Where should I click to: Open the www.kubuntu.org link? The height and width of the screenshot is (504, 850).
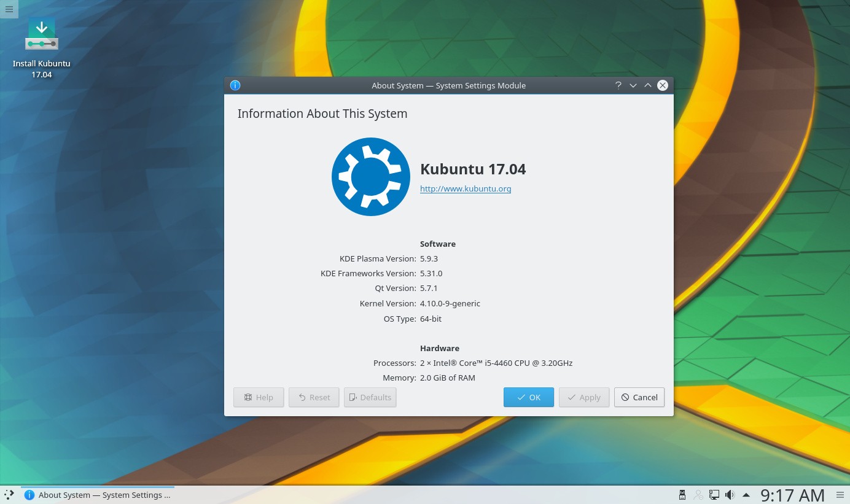(466, 188)
